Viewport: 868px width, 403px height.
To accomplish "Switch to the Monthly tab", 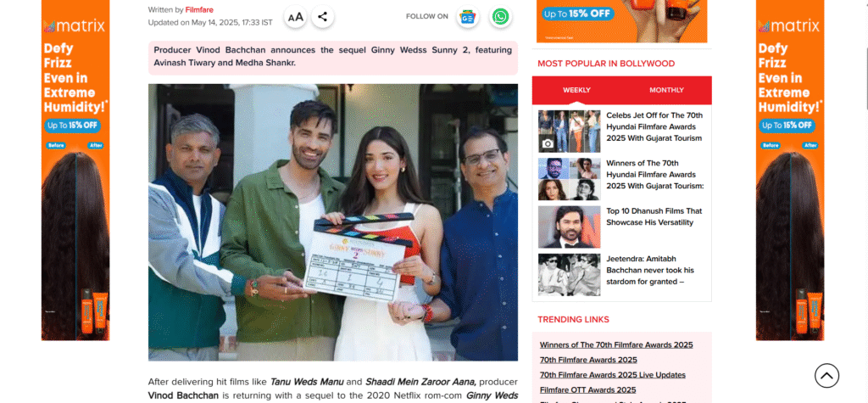I will point(666,90).
